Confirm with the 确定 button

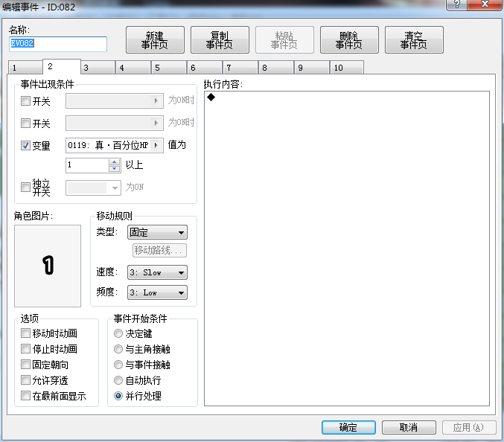click(348, 427)
